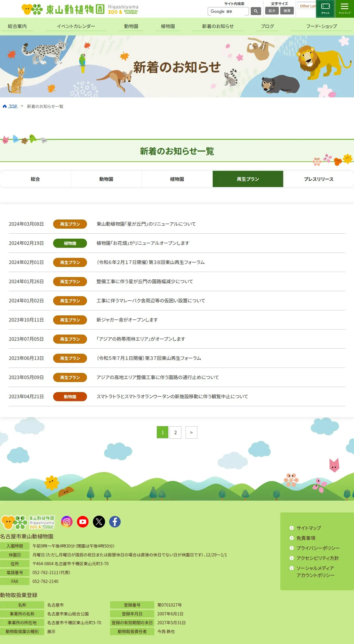Click the 拡大 text size button
The height and width of the screenshot is (644, 354).
click(x=272, y=11)
